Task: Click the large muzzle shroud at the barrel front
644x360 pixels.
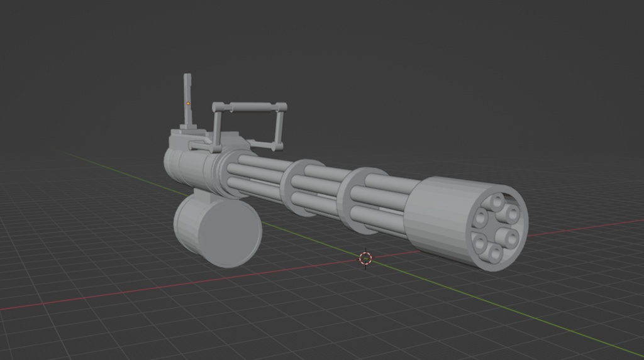Action: tap(466, 223)
